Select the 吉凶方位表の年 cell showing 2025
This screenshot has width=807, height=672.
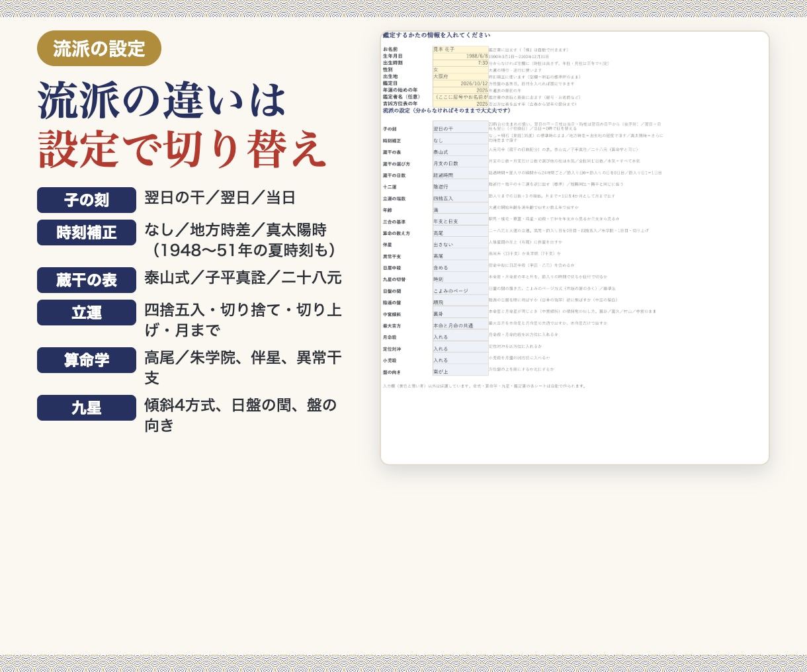point(460,104)
